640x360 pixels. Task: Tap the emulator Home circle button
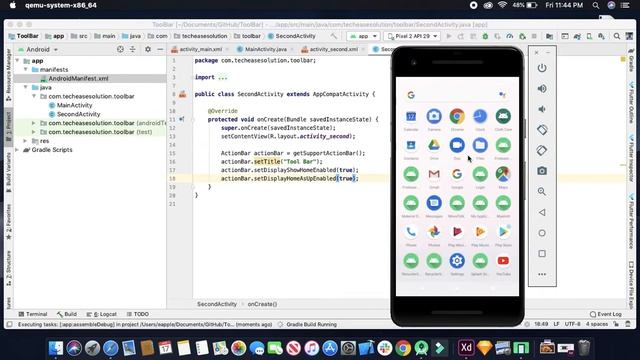pos(542,233)
